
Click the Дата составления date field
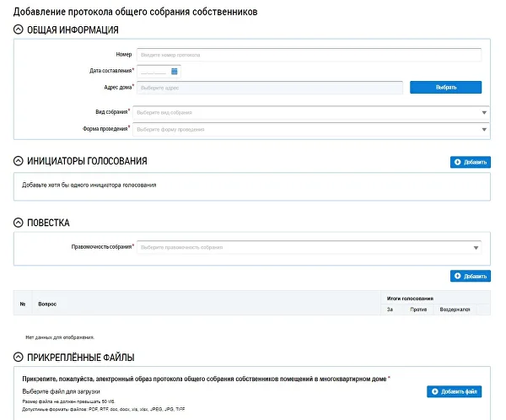point(153,71)
